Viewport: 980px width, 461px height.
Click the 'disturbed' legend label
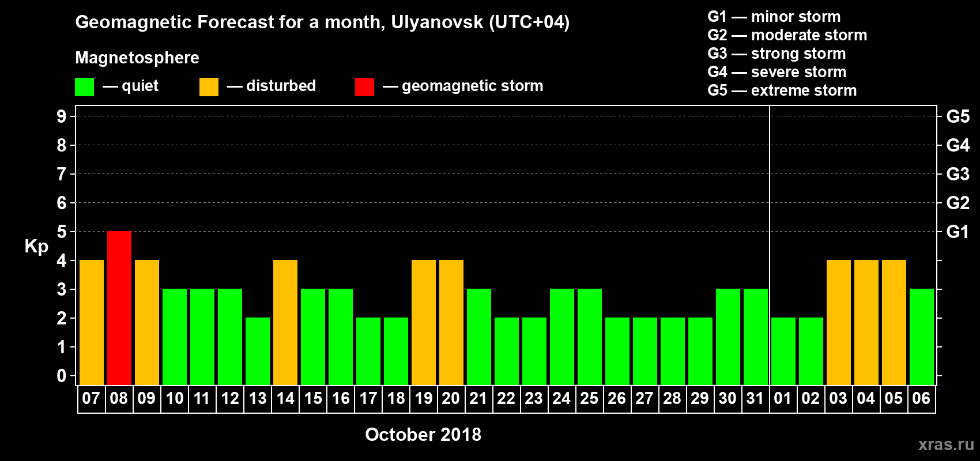(281, 86)
